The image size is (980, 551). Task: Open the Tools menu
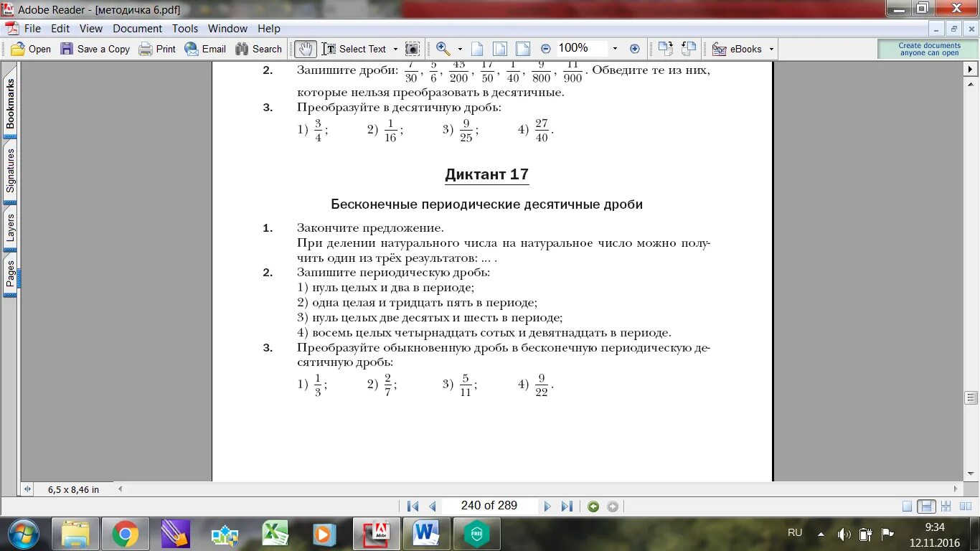coord(185,29)
